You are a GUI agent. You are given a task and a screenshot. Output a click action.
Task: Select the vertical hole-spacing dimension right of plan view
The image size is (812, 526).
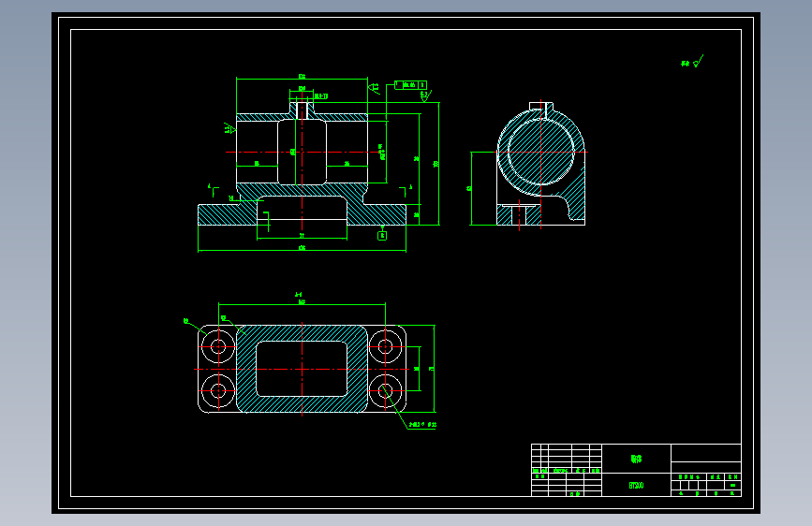[418, 369]
